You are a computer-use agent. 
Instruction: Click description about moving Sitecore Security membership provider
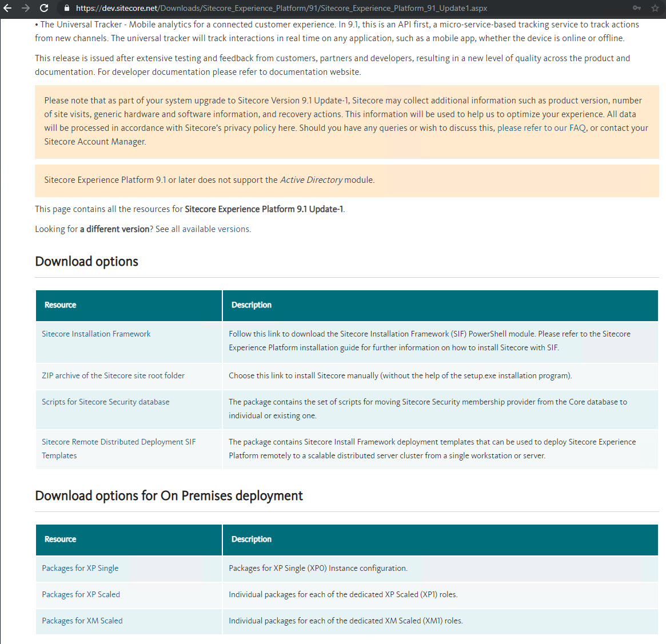click(x=428, y=409)
